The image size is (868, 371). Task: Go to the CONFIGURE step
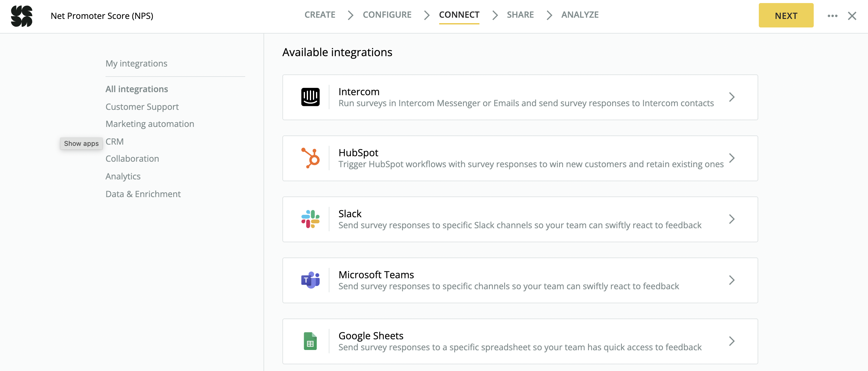[387, 15]
